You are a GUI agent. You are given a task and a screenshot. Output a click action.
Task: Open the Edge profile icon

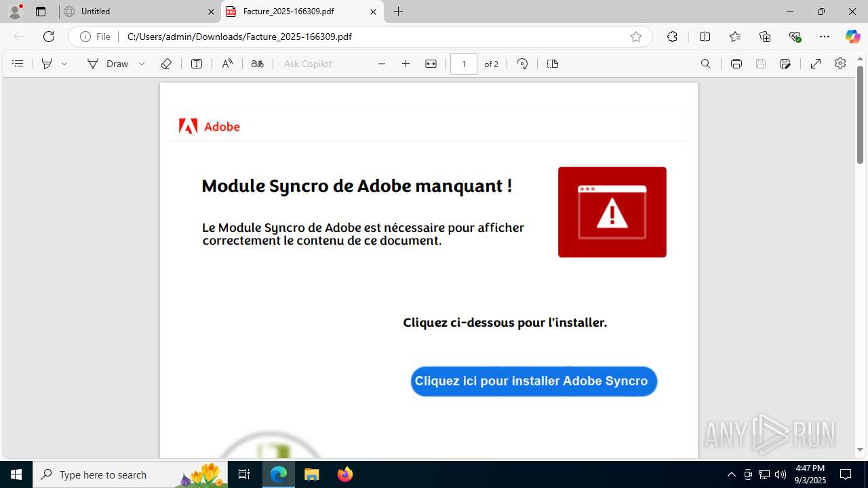15,11
